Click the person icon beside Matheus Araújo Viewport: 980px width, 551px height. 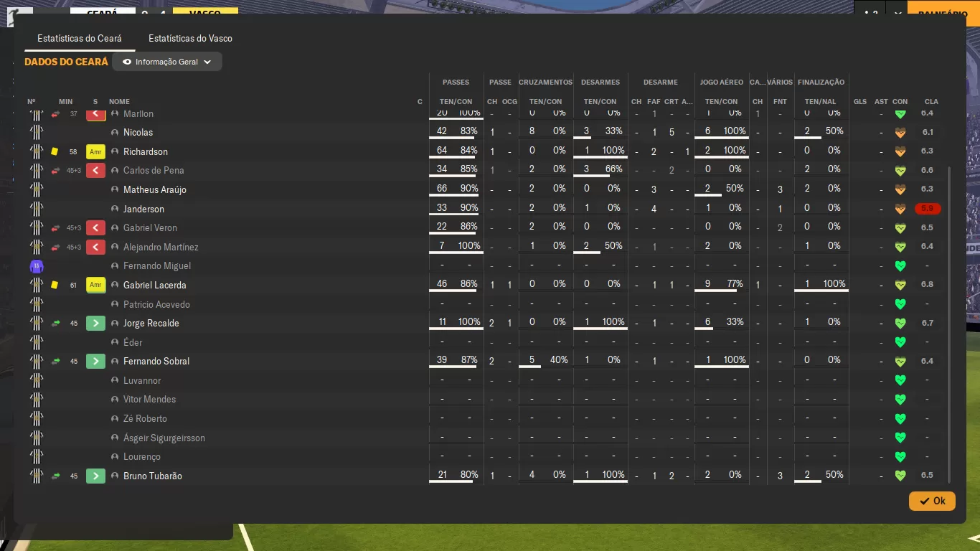click(x=115, y=189)
